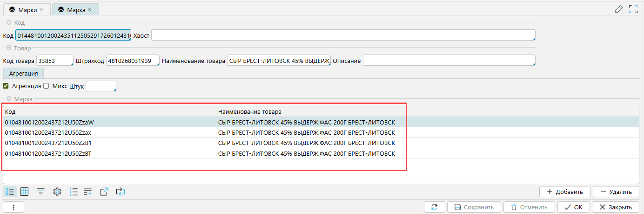Click the list view icon in grid toolbar
The width and height of the screenshot is (644, 214).
[10, 192]
